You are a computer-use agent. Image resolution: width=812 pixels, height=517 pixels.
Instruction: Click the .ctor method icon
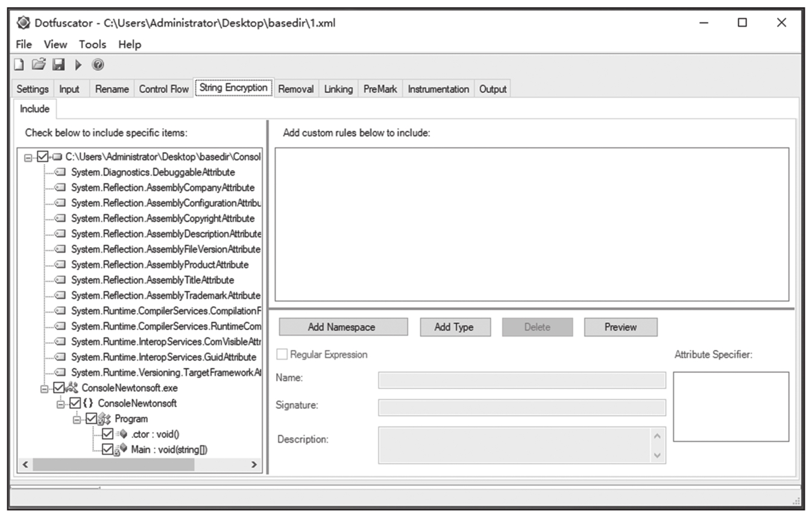121,434
